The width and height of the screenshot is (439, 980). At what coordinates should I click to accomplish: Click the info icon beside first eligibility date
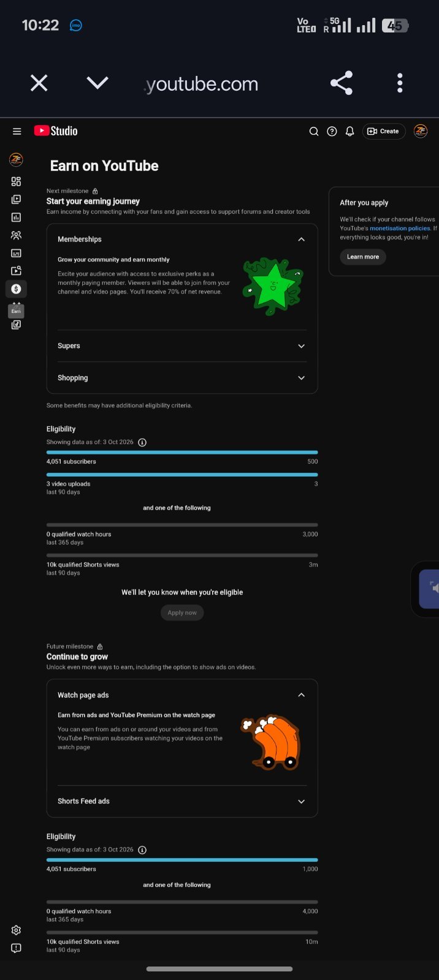pos(142,442)
